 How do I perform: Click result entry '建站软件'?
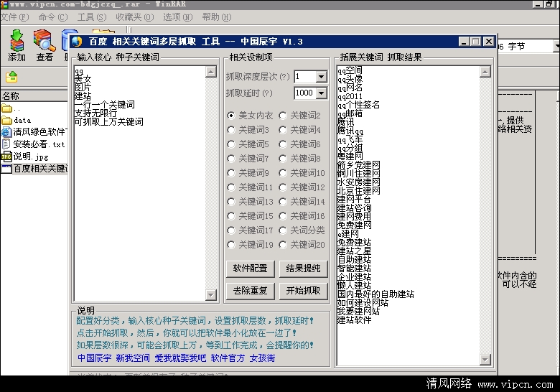point(354,320)
